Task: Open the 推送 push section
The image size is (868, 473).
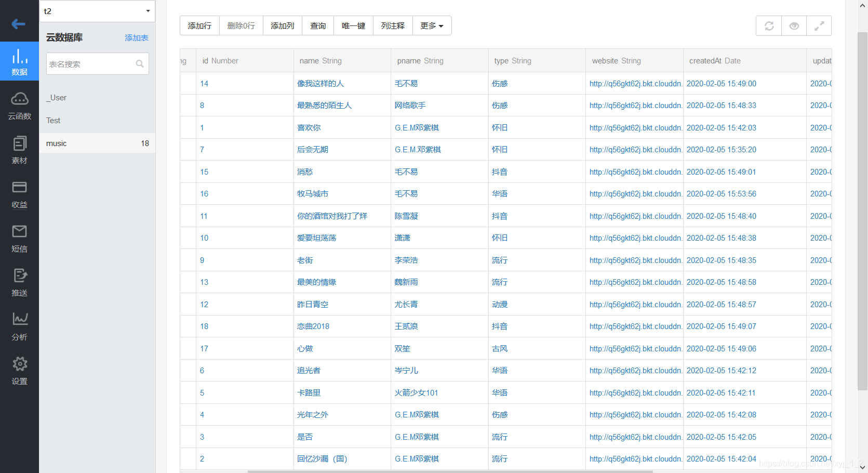Action: [19, 283]
